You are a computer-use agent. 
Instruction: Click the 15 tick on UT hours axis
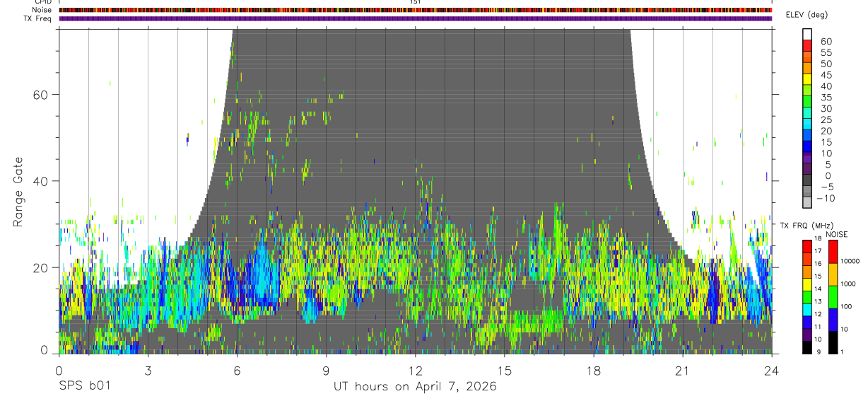pyautogui.click(x=505, y=370)
